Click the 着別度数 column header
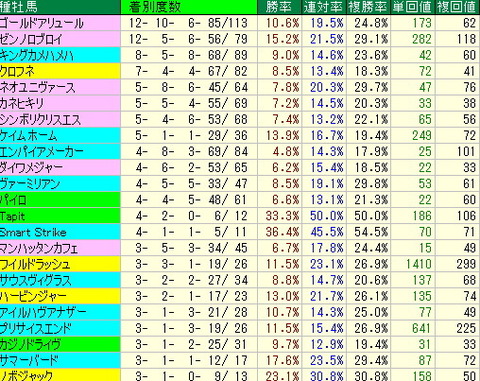480x381 pixels. click(x=189, y=7)
